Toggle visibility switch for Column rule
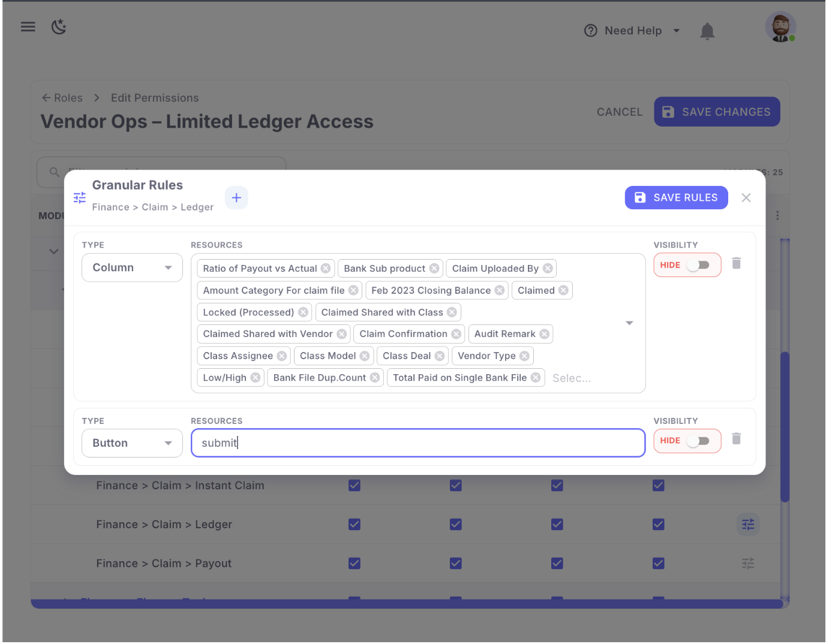 click(x=698, y=266)
